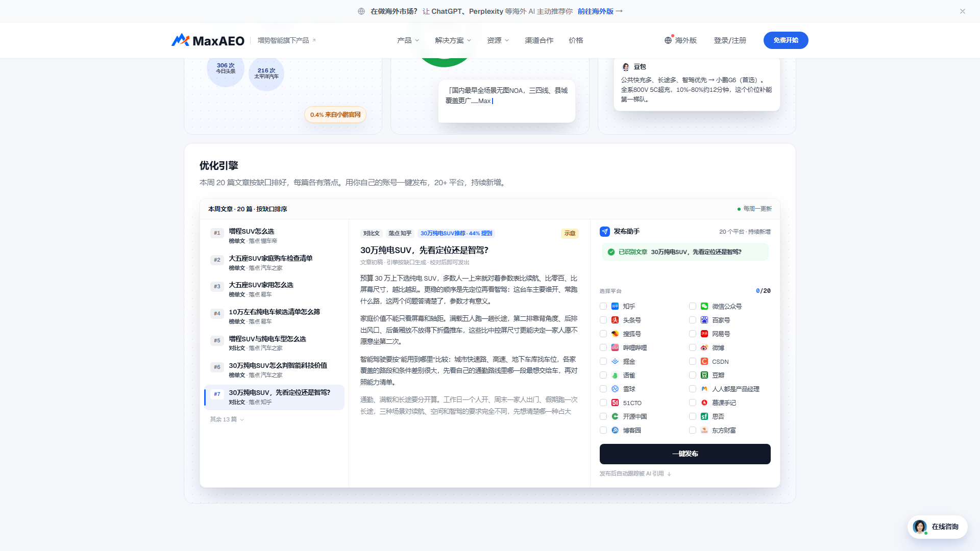Select article #6 30万纯电SUV怎么判智能科技价值
980x551 pixels.
pos(274,370)
